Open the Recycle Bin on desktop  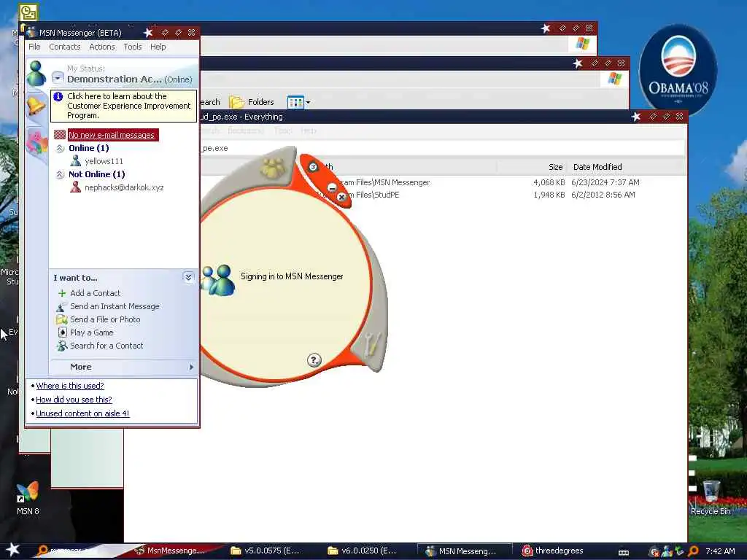click(711, 499)
